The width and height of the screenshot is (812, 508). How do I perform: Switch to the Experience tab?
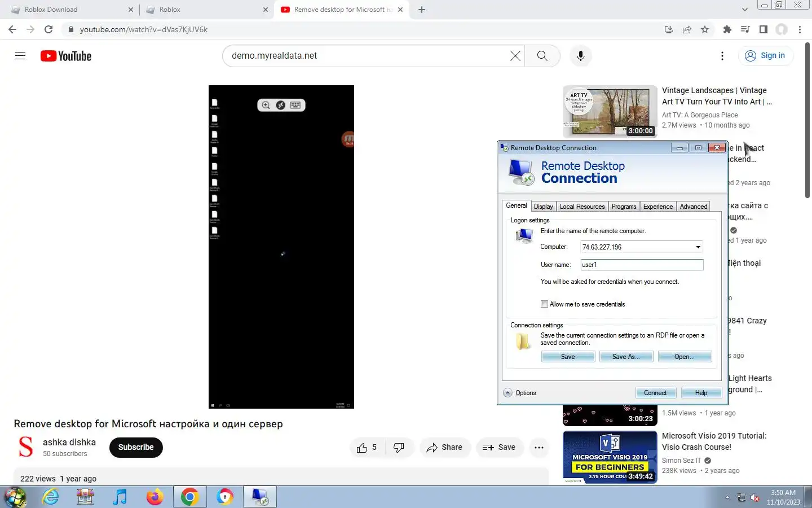pos(658,207)
